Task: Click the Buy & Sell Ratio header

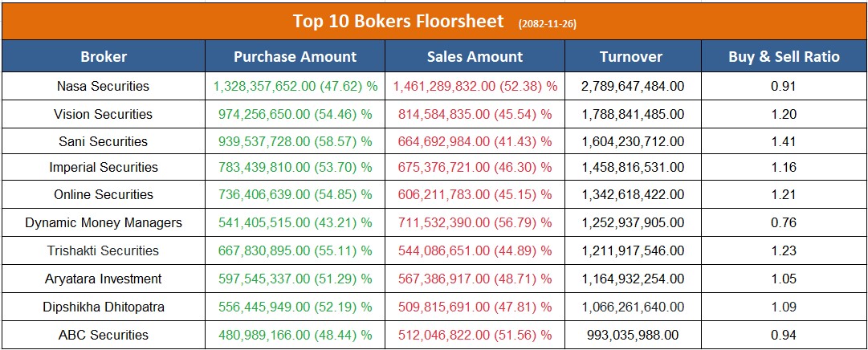Action: point(784,57)
